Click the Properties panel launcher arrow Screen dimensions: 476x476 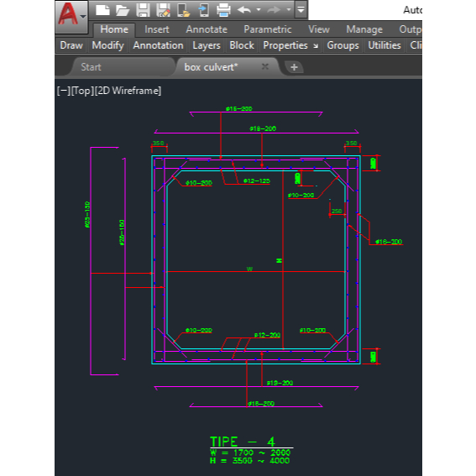tap(316, 46)
